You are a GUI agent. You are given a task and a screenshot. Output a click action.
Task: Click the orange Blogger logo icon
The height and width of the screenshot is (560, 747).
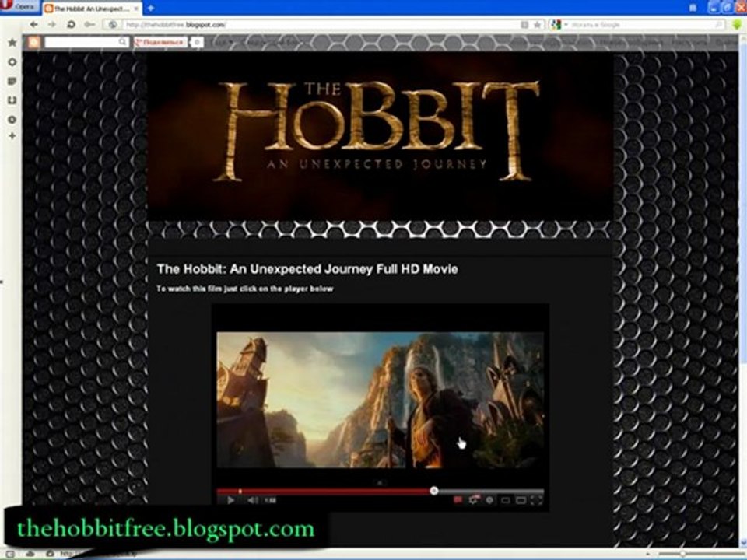coord(33,42)
